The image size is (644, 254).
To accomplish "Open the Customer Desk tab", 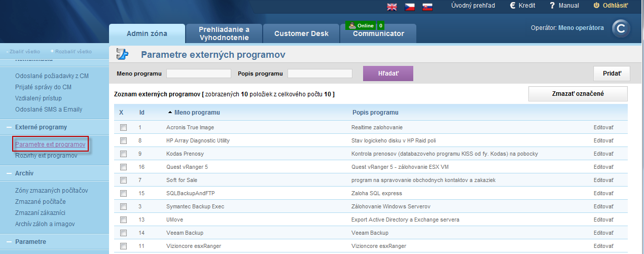I will click(301, 33).
